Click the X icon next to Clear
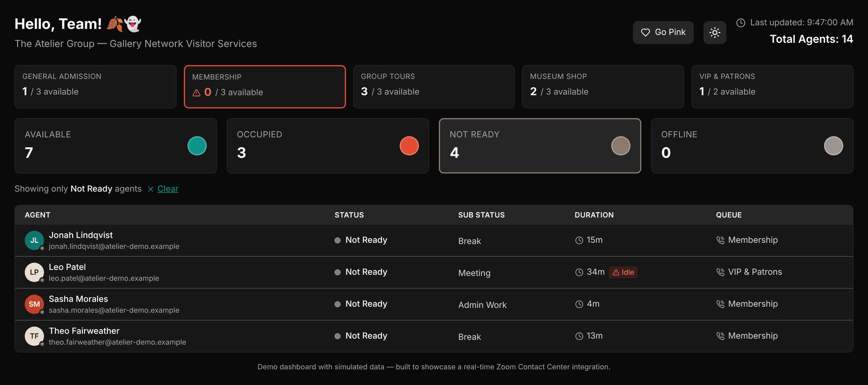This screenshot has height=385, width=868. [151, 189]
